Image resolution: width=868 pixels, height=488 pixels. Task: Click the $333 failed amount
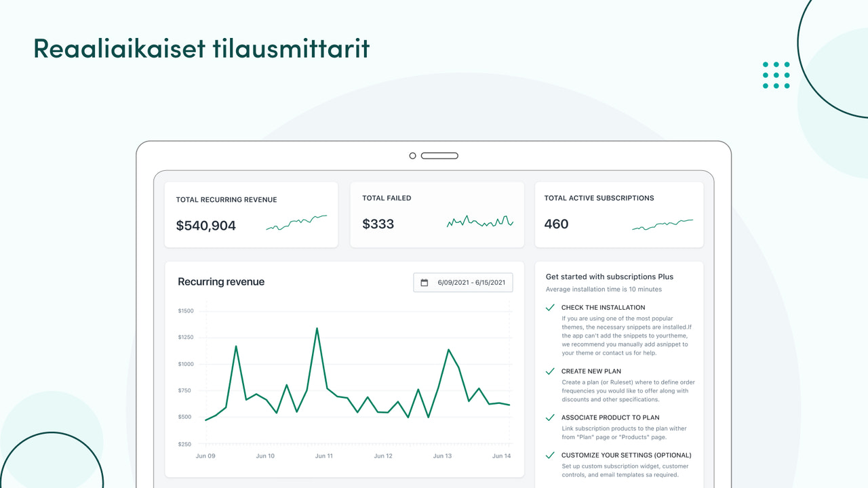[x=378, y=224]
